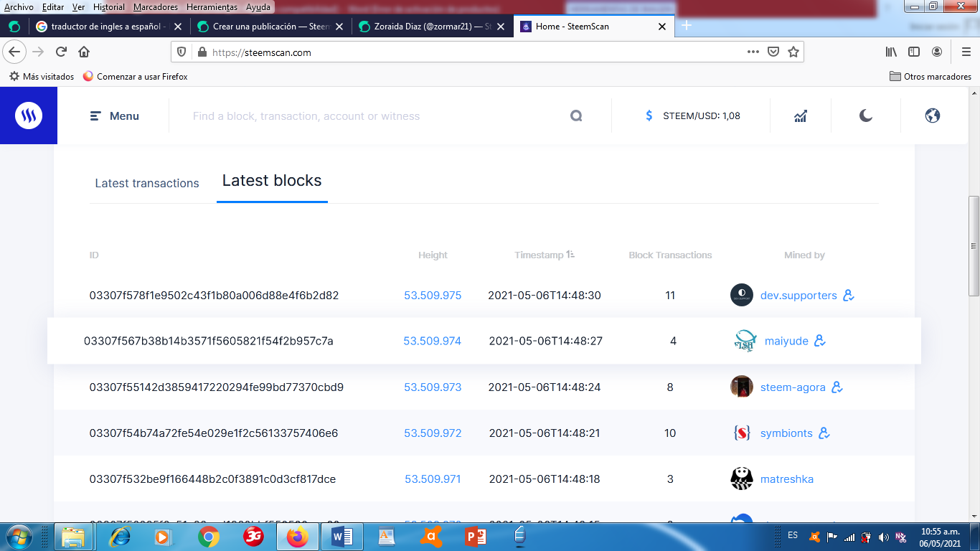This screenshot has width=980, height=551.
Task: Click block ID 03307f55142d3859417220294fe99bd77370cbd9
Action: coord(217,387)
